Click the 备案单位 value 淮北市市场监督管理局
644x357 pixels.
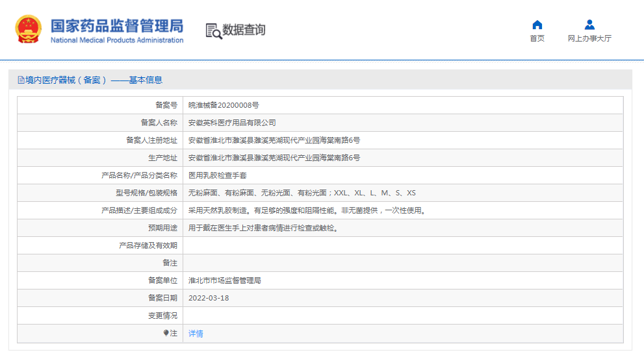[224, 280]
